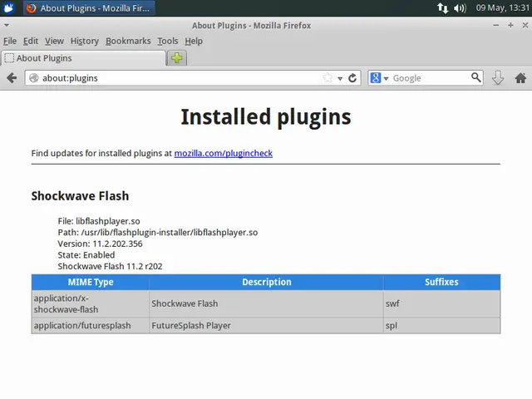Click the State: Enabled line
532x399 pixels.
(x=86, y=255)
